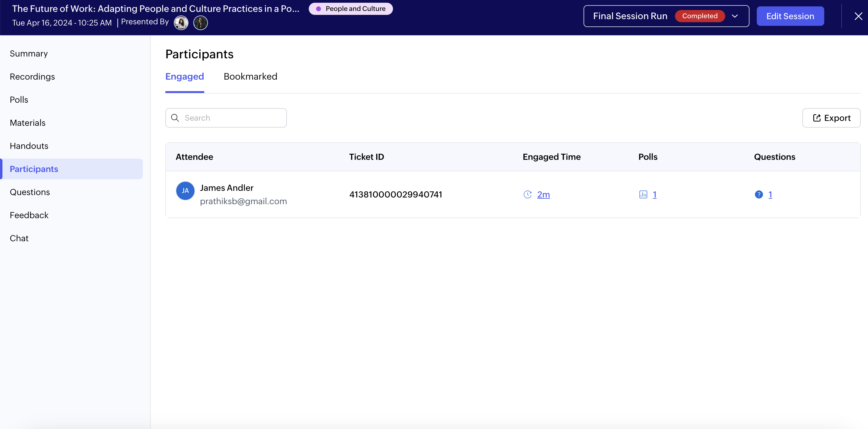Open Polls in the sidebar
Image resolution: width=868 pixels, height=429 pixels.
coord(19,100)
